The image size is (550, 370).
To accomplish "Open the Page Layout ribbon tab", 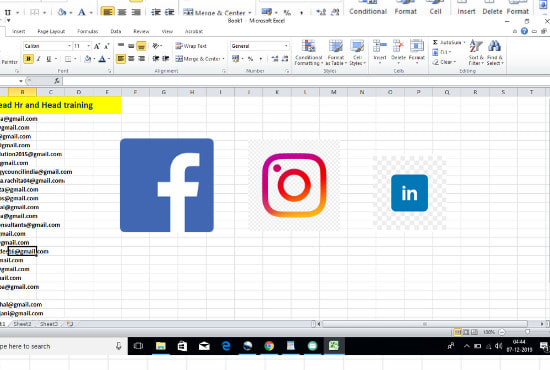I will click(x=51, y=32).
